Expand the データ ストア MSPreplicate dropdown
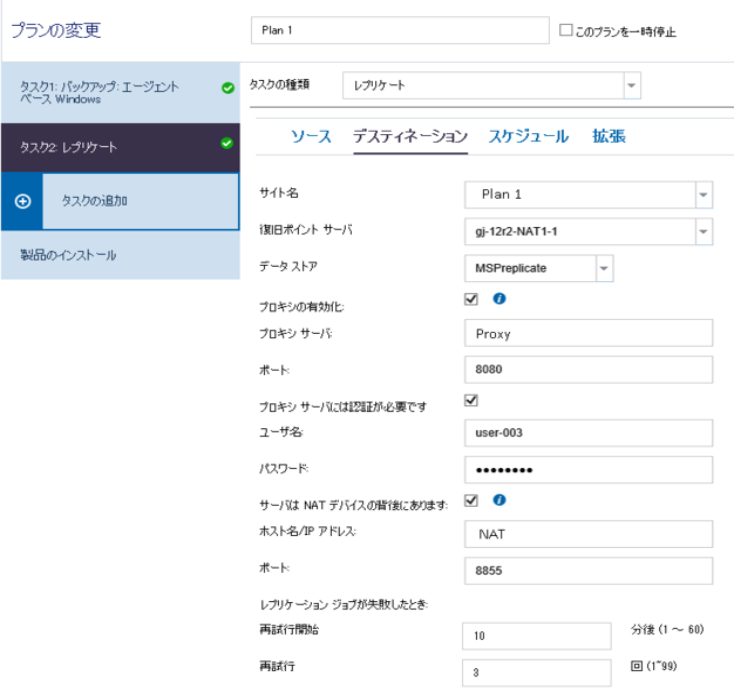The image size is (734, 695). click(603, 268)
